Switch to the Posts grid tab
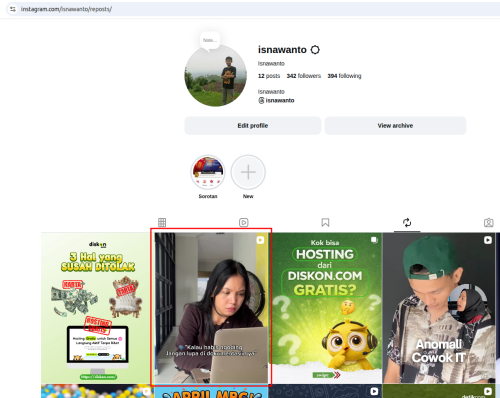The height and width of the screenshot is (398, 500). pos(162,222)
